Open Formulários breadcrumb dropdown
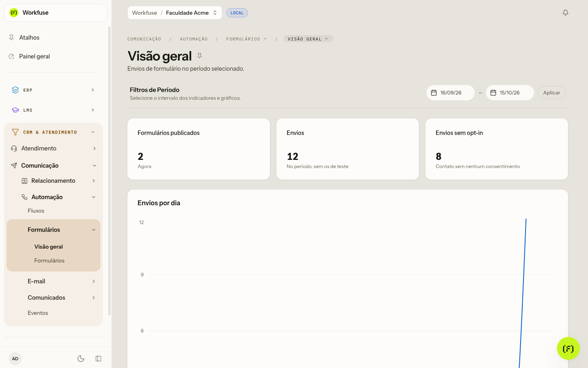The width and height of the screenshot is (588, 368). pos(246,39)
